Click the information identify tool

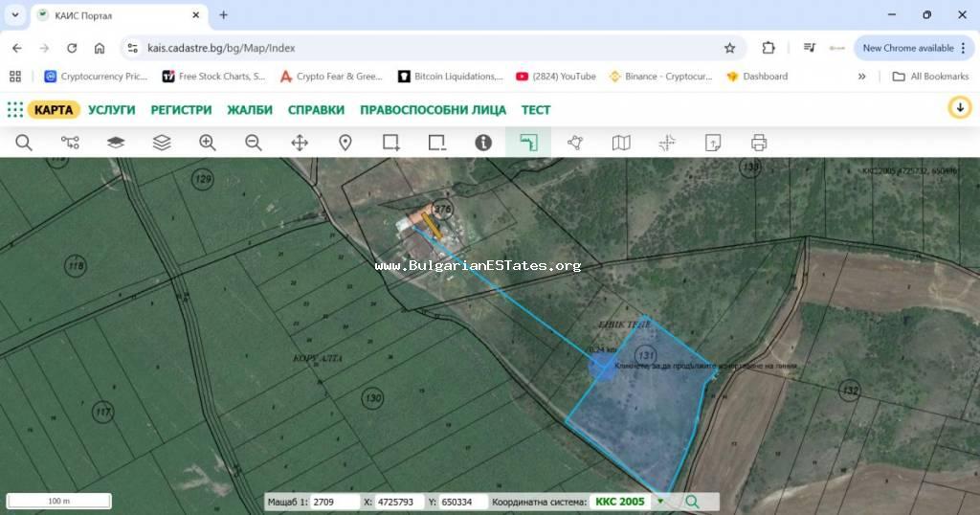pos(483,143)
